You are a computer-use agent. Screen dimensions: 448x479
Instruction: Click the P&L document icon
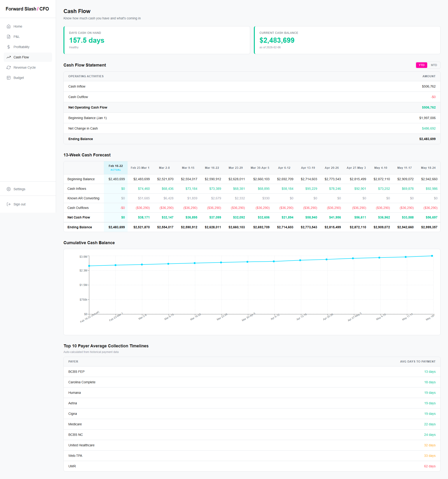pos(9,37)
